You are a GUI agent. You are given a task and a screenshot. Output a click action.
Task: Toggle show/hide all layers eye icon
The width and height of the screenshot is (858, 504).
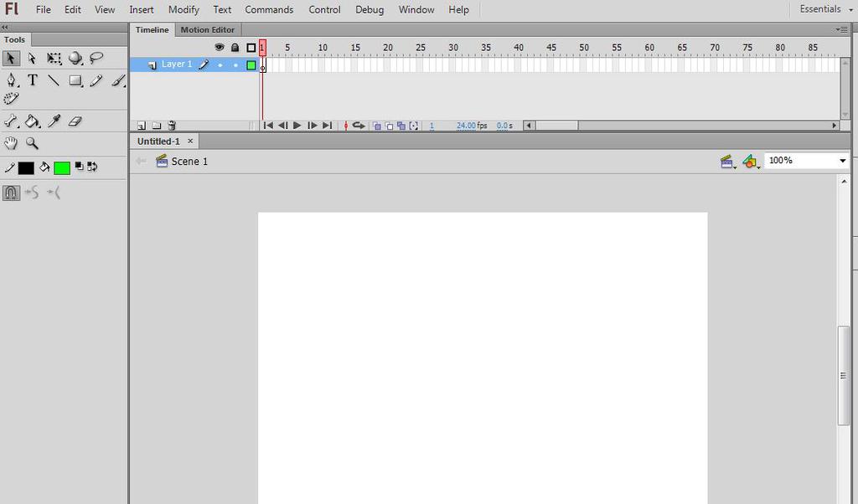pyautogui.click(x=220, y=48)
